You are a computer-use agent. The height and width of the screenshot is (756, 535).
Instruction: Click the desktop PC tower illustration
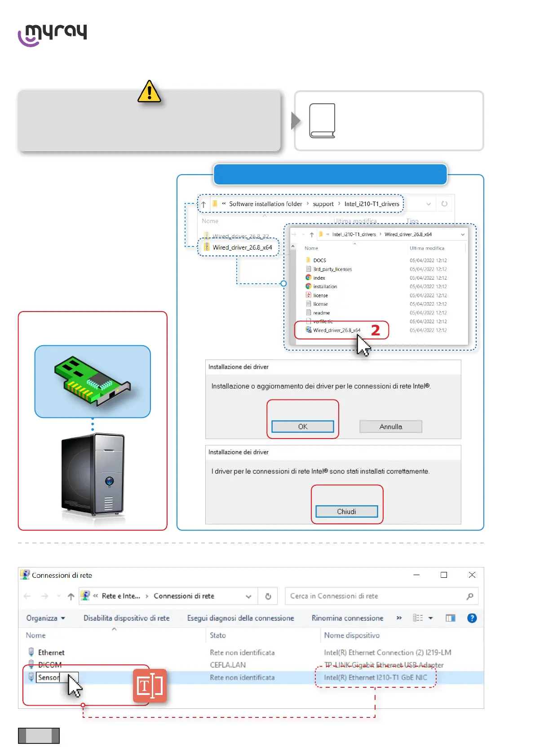(93, 474)
